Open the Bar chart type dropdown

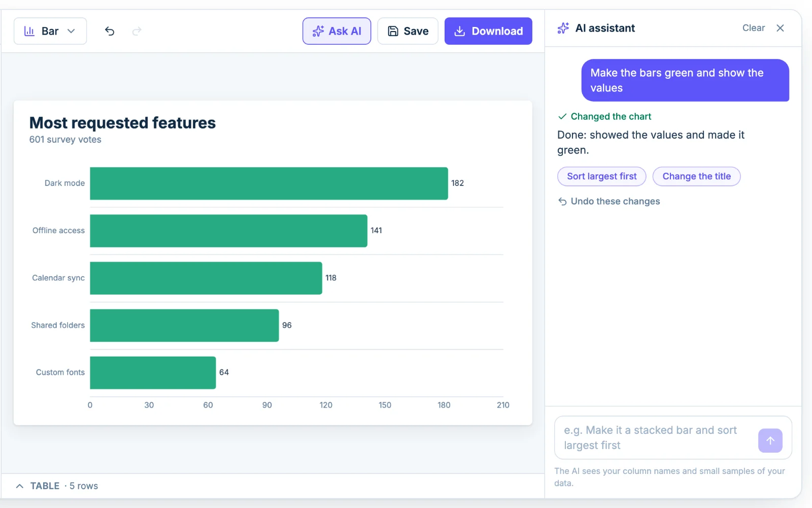pos(50,31)
